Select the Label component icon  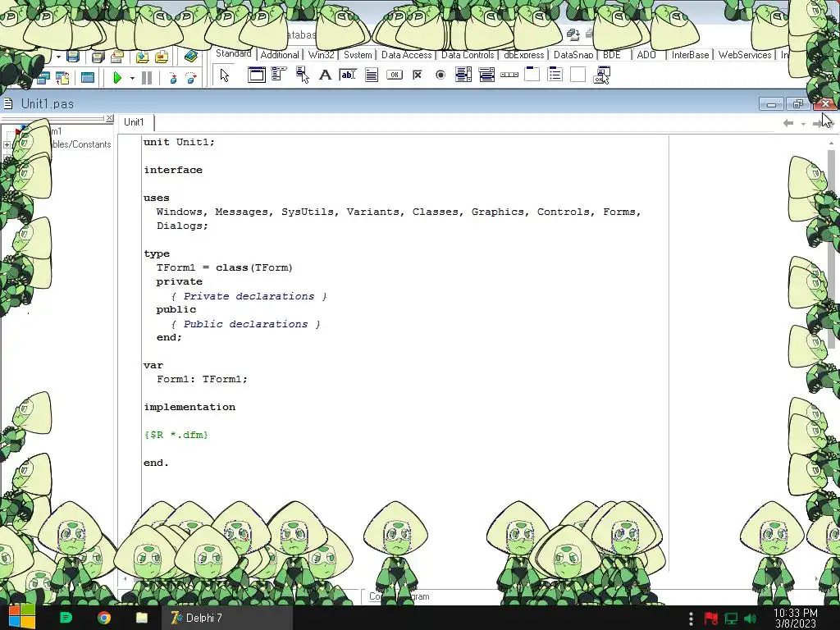325,75
